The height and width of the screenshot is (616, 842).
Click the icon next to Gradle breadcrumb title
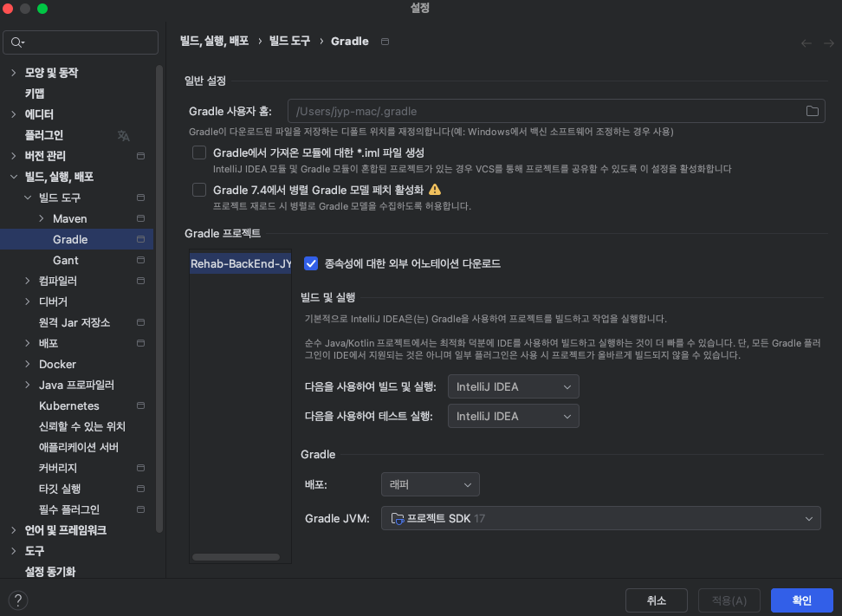tap(385, 42)
